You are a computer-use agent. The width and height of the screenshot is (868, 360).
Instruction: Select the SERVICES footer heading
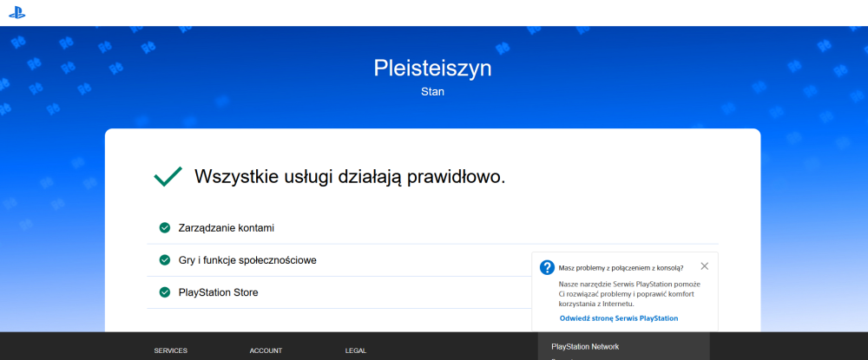(170, 350)
